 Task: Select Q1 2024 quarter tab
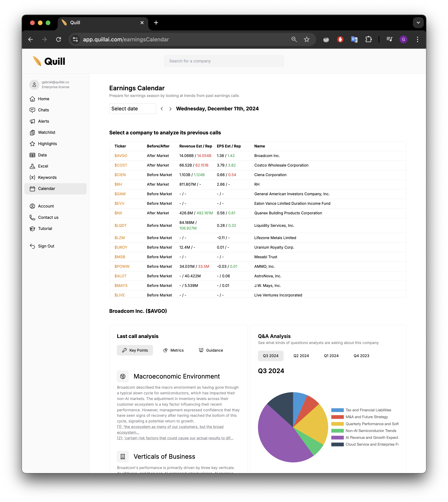(331, 356)
